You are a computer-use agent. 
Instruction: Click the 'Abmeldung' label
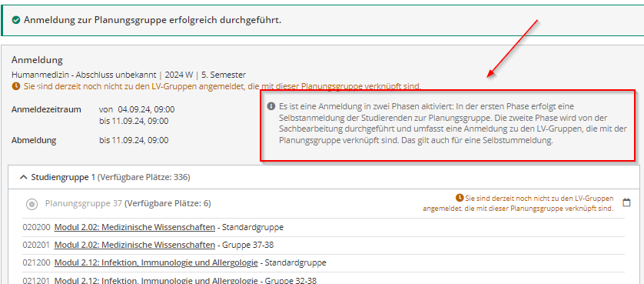point(34,140)
